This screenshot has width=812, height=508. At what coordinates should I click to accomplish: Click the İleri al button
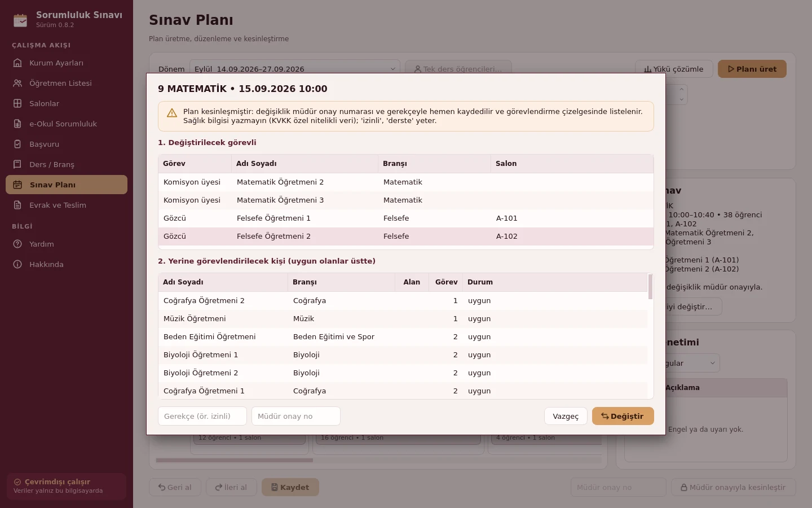231,487
